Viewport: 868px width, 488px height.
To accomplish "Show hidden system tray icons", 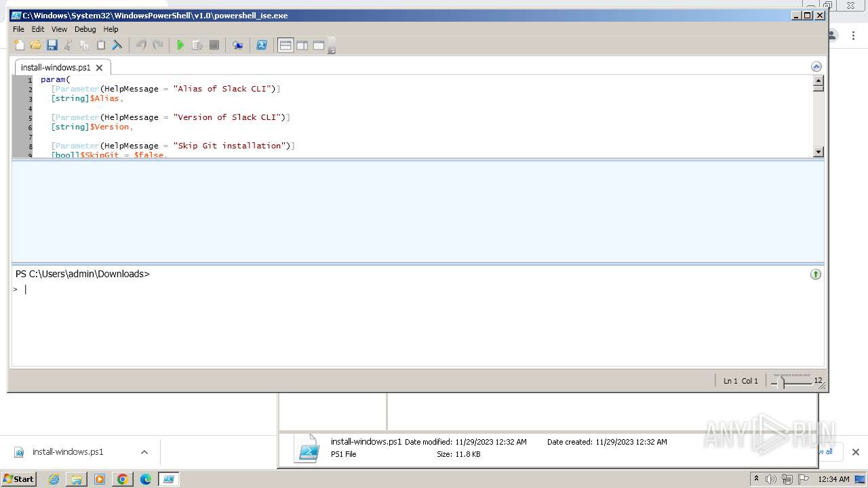I will click(756, 479).
